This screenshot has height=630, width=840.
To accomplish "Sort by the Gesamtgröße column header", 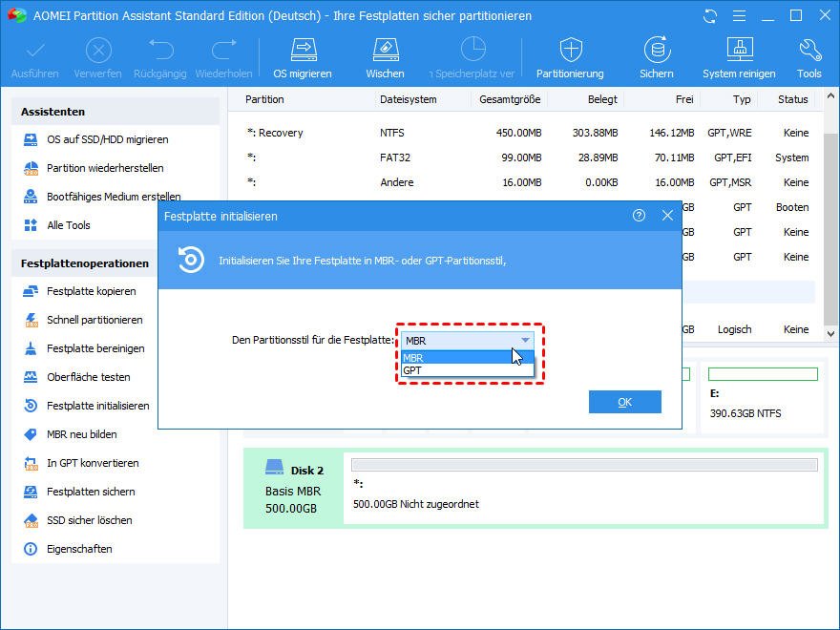I will 510,99.
